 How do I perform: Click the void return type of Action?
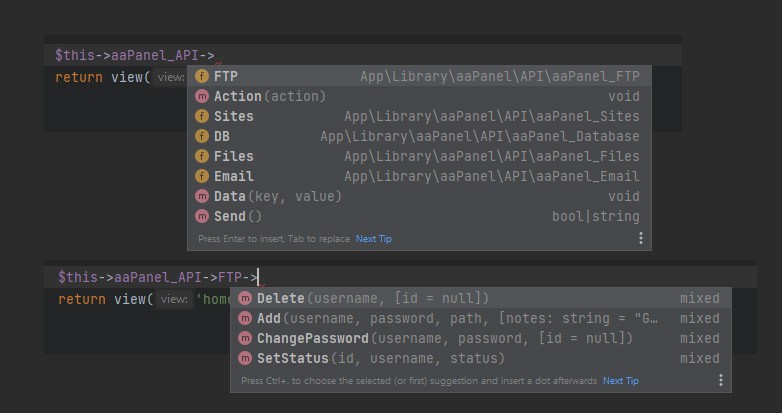(623, 96)
